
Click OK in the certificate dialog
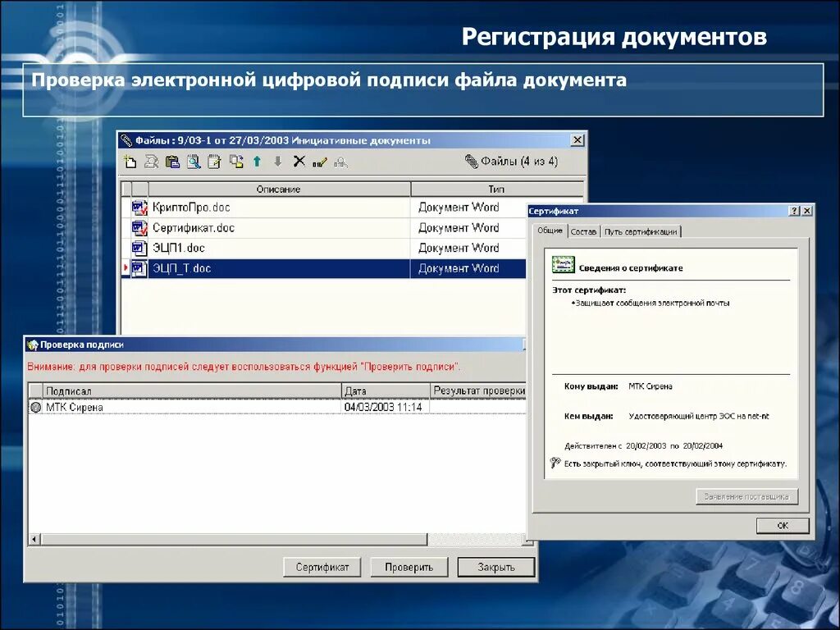tap(783, 526)
